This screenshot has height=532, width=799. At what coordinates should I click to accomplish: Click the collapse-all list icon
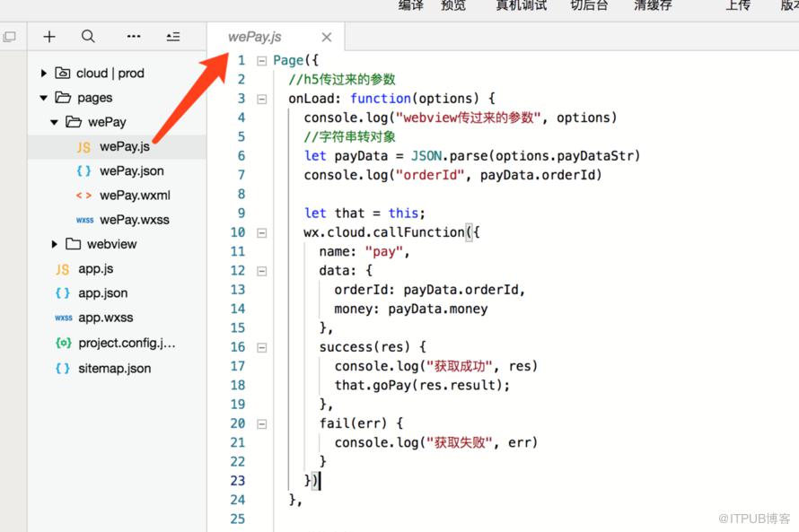tap(173, 37)
